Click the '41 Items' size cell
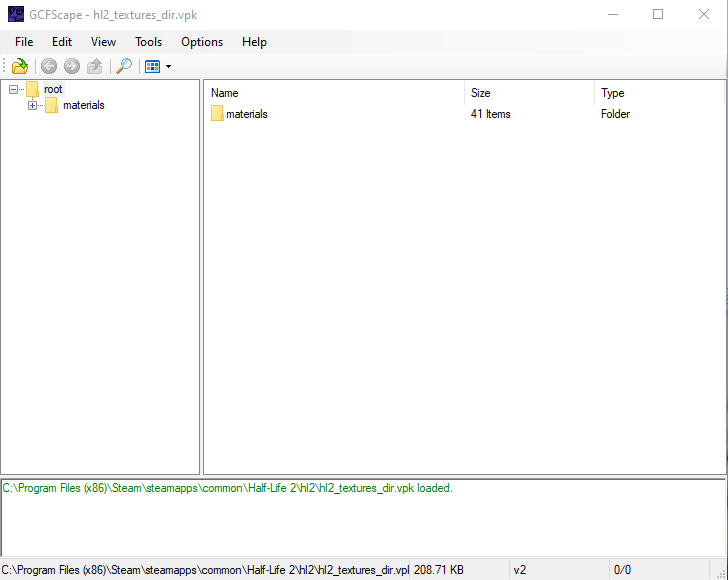The width and height of the screenshot is (728, 580). tap(490, 114)
